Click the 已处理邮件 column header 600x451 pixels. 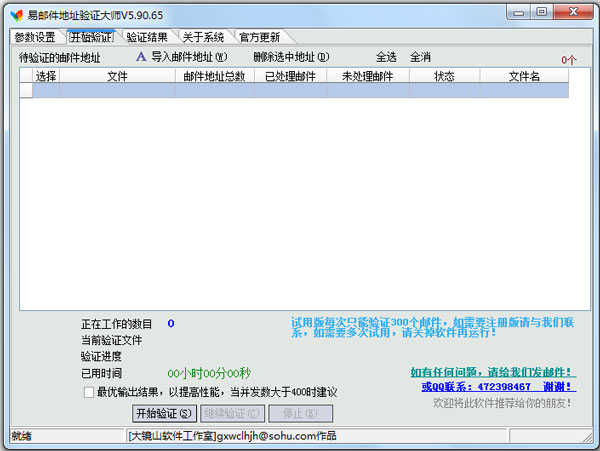coord(290,76)
